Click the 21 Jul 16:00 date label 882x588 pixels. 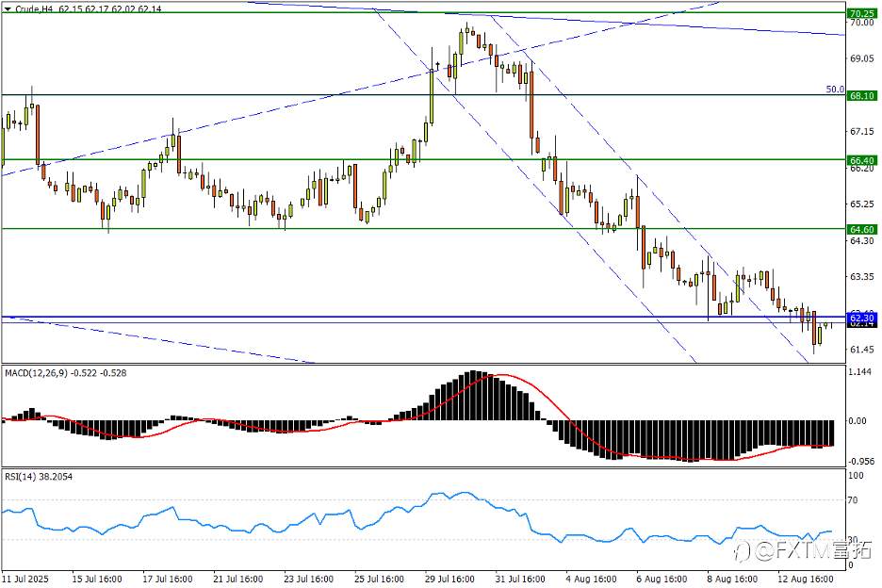pos(238,579)
